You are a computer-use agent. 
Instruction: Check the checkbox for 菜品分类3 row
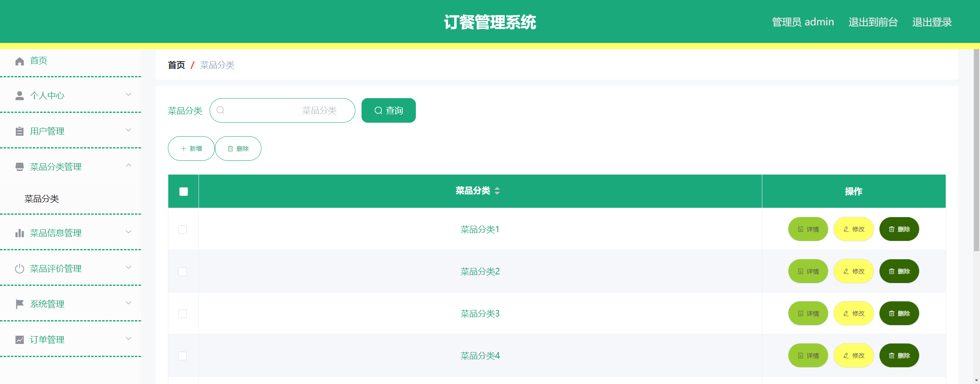pos(183,314)
